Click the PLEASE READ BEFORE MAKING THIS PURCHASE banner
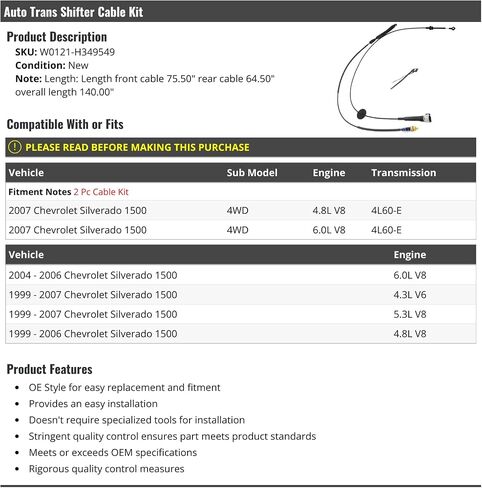 [x=241, y=147]
